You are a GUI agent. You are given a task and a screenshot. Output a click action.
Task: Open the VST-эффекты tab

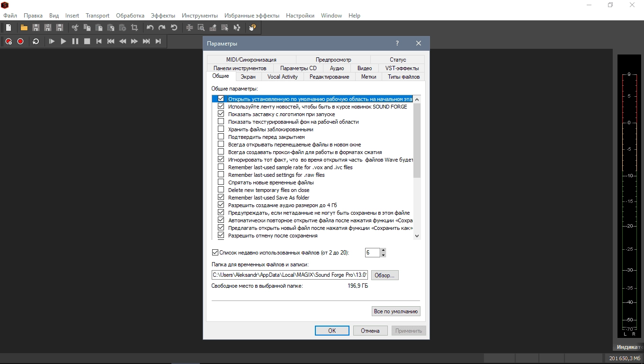[x=402, y=68]
